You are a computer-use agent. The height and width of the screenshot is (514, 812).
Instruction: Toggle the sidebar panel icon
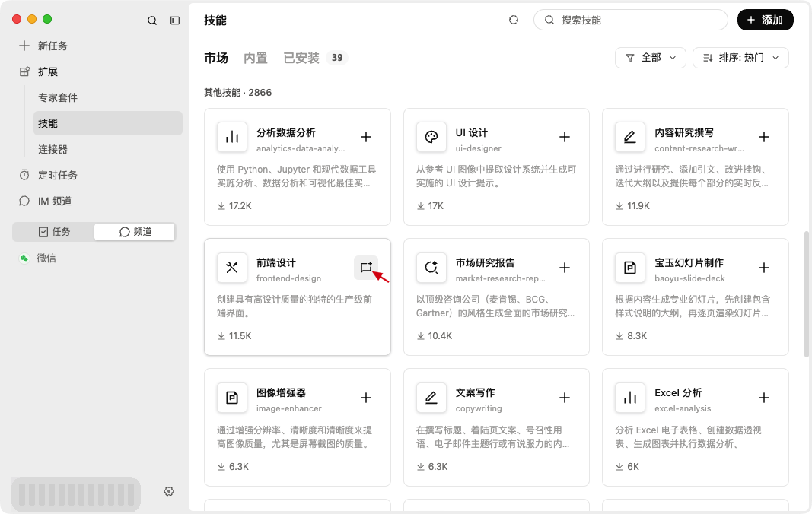(x=175, y=21)
